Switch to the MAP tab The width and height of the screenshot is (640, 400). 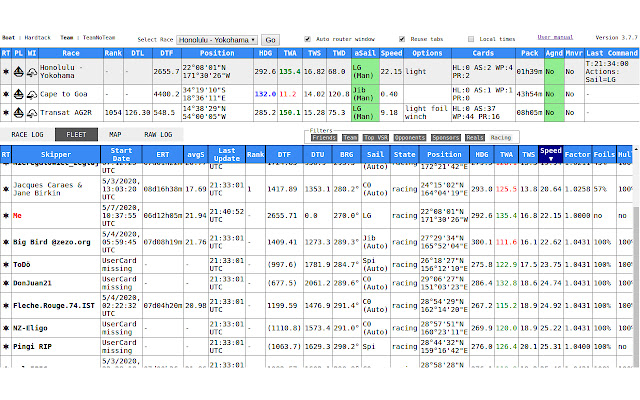pos(115,133)
